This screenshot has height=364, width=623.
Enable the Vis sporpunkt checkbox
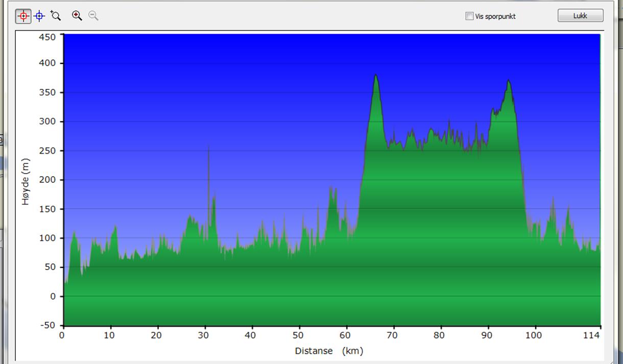tap(469, 16)
